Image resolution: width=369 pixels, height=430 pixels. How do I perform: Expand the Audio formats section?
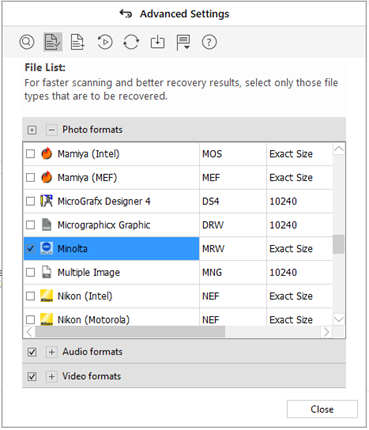coord(51,352)
